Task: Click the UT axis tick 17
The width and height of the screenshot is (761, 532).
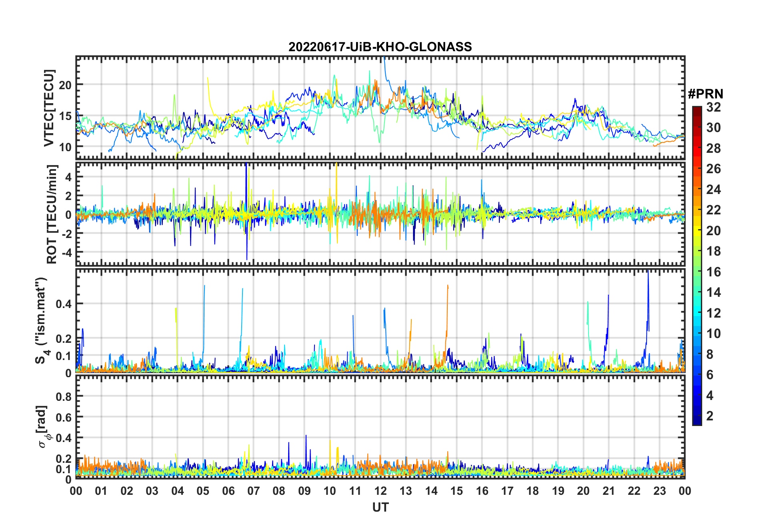Action: pyautogui.click(x=507, y=491)
